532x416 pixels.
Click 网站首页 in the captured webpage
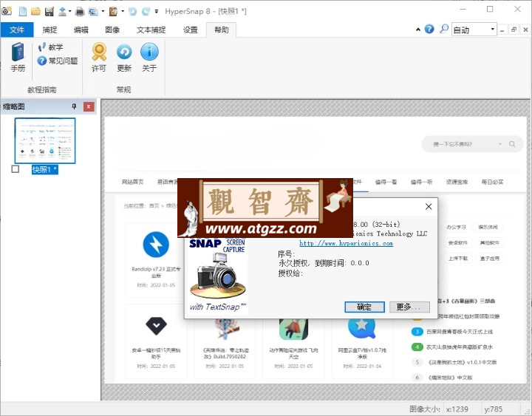pos(133,183)
